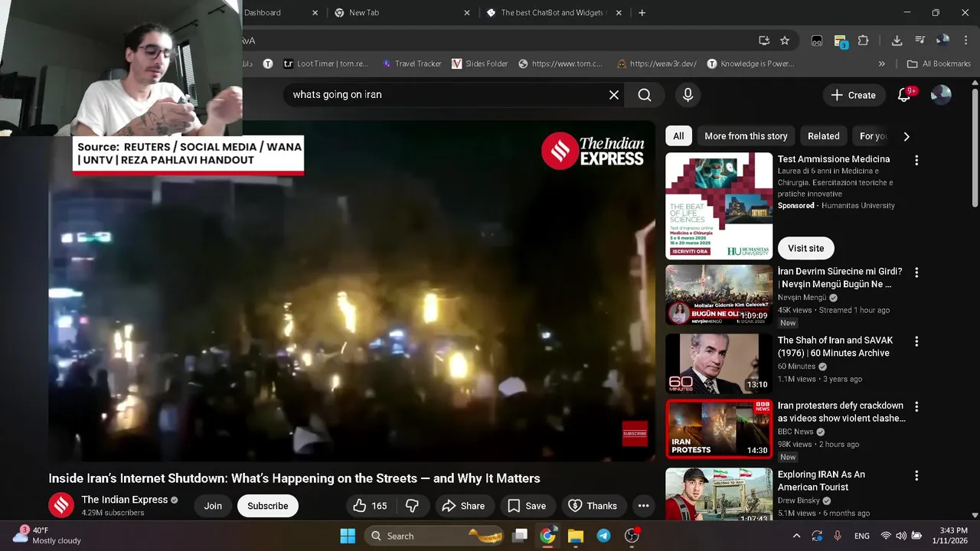This screenshot has height=551, width=980.
Task: Open the Travel Tracker bookmark
Action: coord(411,64)
